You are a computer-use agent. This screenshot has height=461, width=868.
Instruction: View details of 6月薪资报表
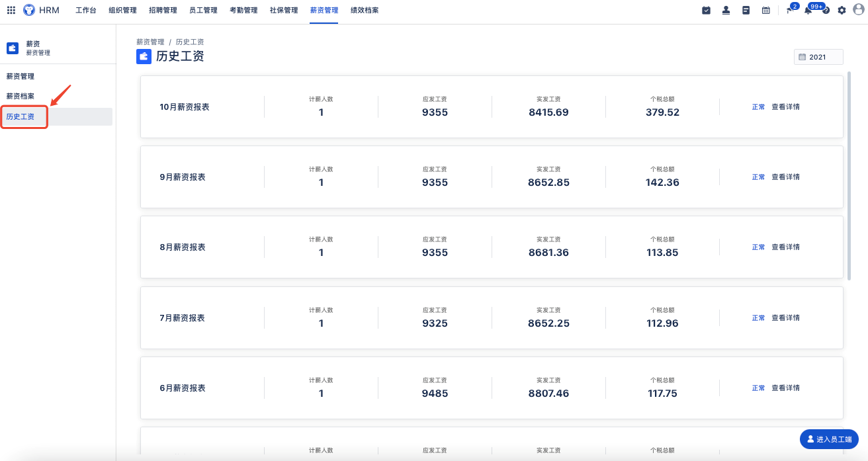click(x=785, y=388)
